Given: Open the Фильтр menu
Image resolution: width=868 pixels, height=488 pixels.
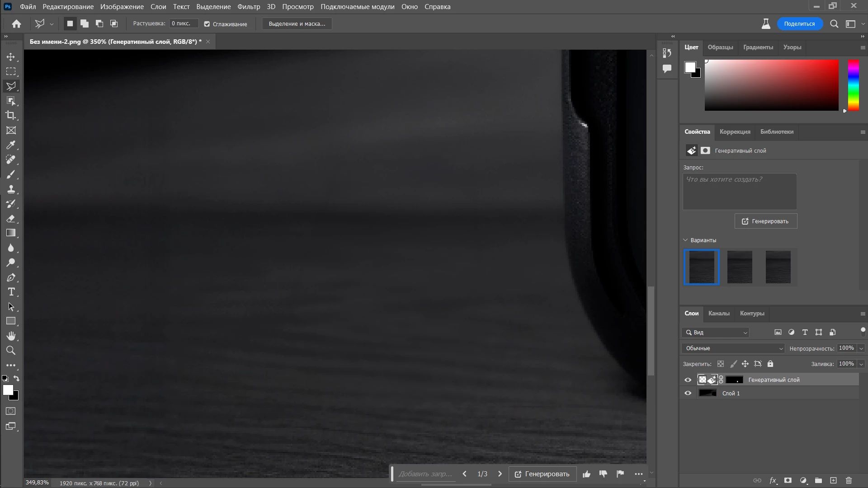Looking at the screenshot, I should (248, 7).
